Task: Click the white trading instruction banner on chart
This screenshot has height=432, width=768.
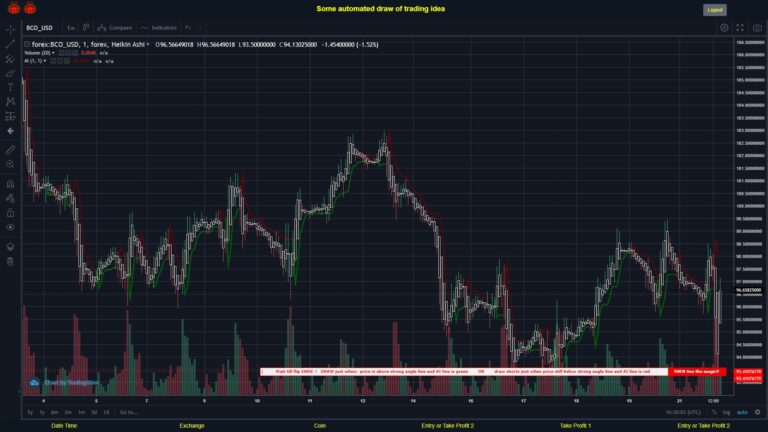Action: pos(464,372)
